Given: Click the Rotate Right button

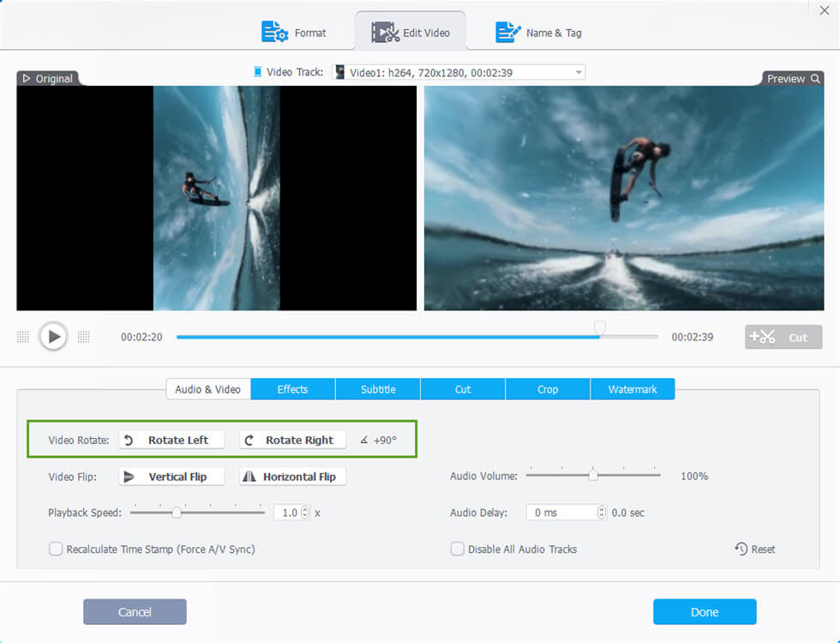Looking at the screenshot, I should click(x=292, y=440).
